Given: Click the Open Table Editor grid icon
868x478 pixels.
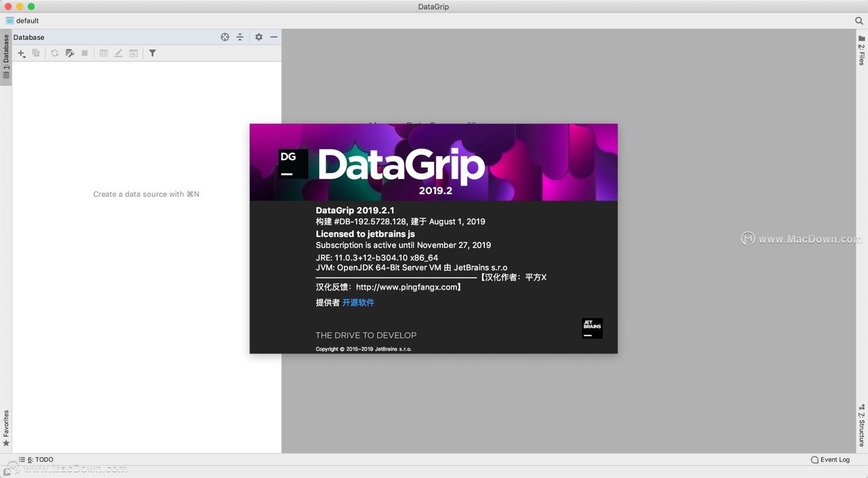Looking at the screenshot, I should [x=104, y=53].
